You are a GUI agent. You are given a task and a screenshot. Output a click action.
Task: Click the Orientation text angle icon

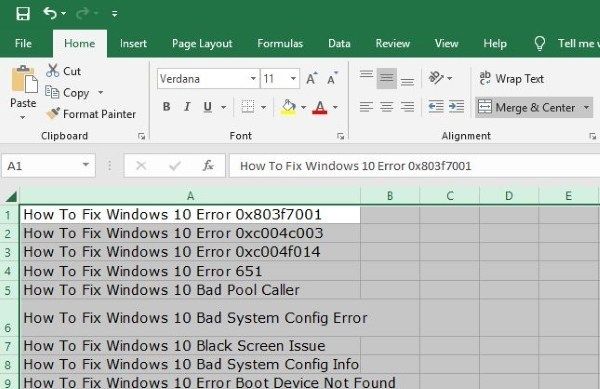pyautogui.click(x=435, y=78)
